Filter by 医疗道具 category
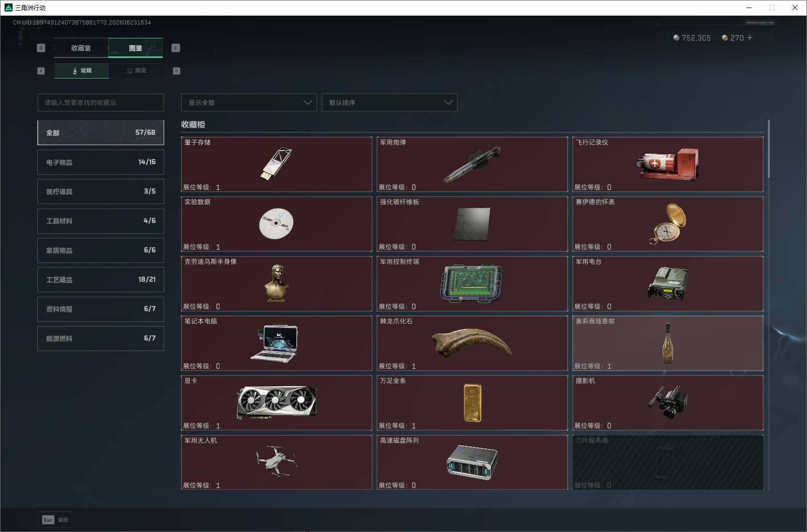 101,191
